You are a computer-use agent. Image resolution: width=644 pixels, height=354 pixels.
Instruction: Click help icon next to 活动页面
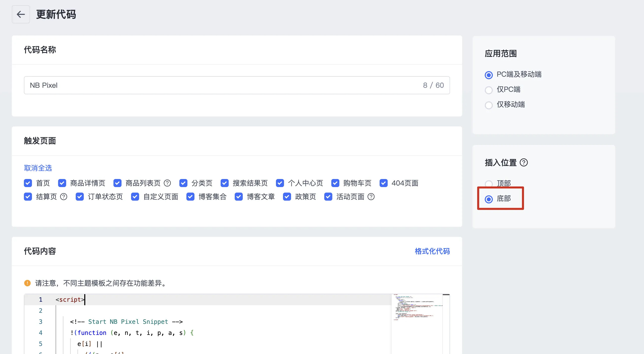tap(371, 197)
